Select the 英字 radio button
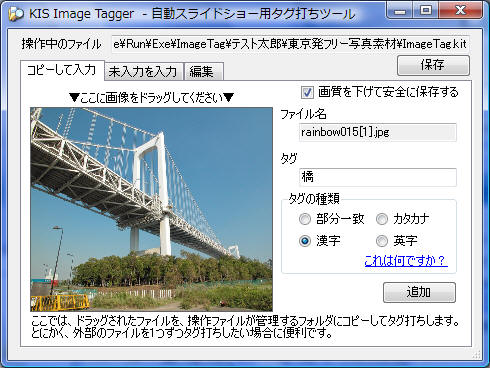 coord(382,241)
